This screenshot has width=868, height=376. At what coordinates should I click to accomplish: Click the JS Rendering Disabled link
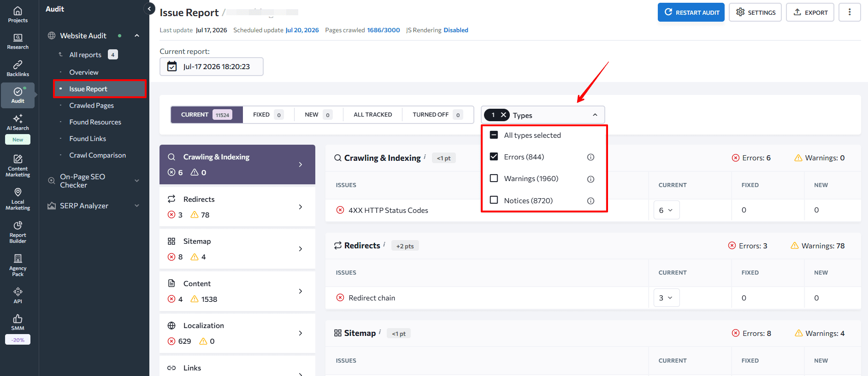456,30
